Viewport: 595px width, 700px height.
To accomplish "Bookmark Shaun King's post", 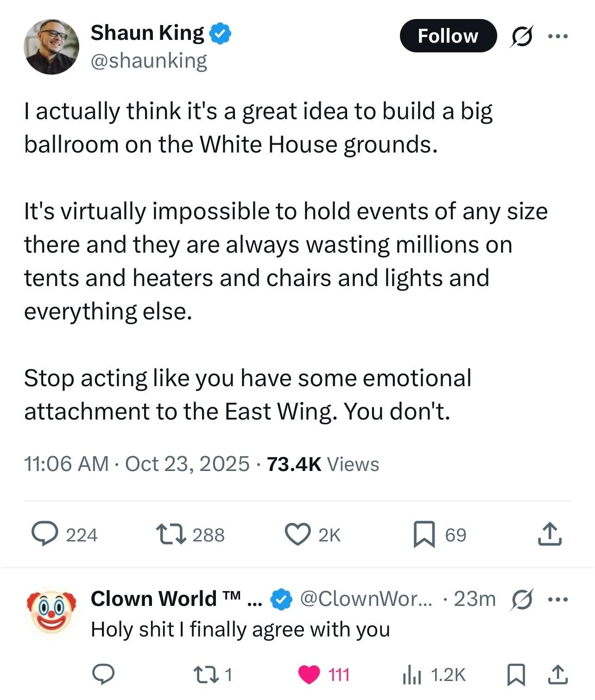I will (424, 535).
